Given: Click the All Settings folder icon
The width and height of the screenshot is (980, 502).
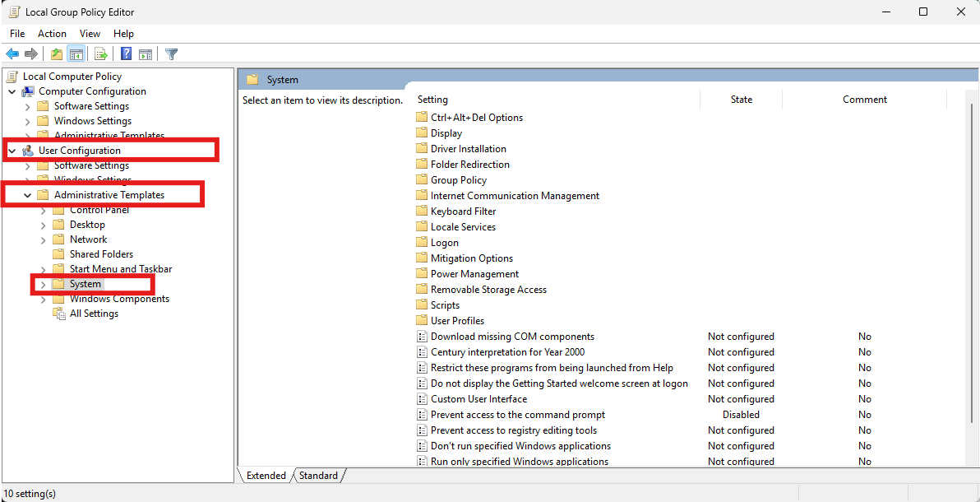Looking at the screenshot, I should pyautogui.click(x=58, y=314).
